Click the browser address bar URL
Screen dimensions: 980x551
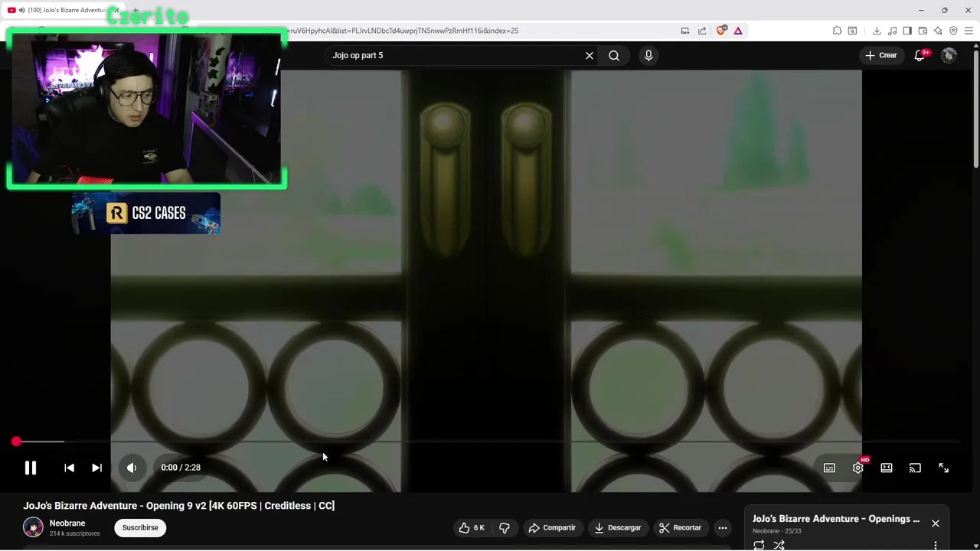(402, 31)
